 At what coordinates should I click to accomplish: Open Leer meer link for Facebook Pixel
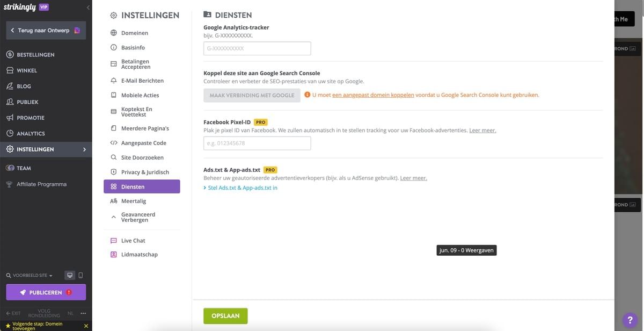[482, 131]
